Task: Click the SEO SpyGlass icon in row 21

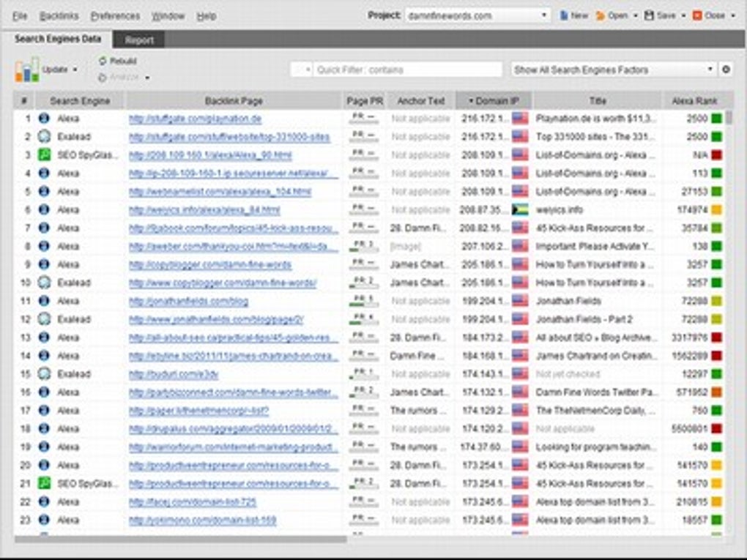Action: click(44, 483)
